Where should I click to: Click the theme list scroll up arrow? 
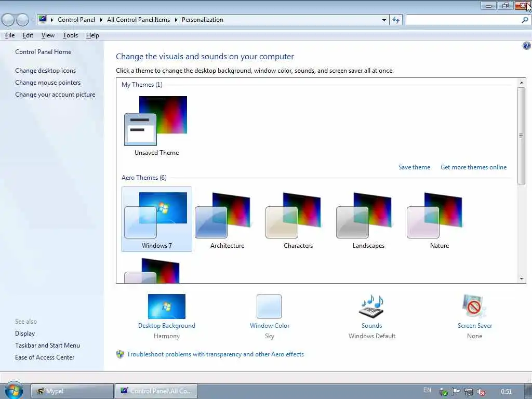[522, 83]
